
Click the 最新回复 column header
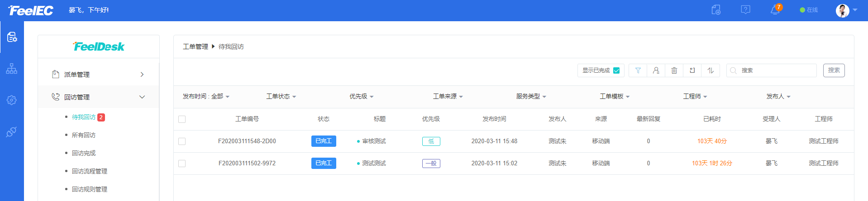click(x=649, y=119)
